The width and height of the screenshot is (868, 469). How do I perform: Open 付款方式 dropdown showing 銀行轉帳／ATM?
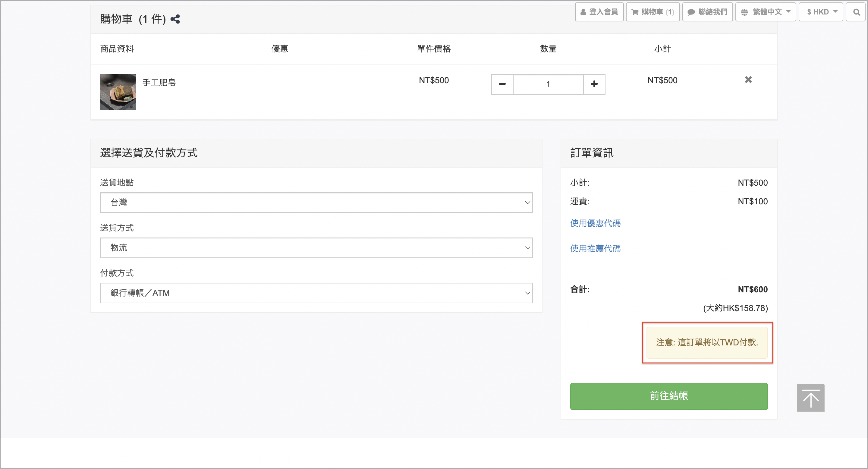[316, 293]
